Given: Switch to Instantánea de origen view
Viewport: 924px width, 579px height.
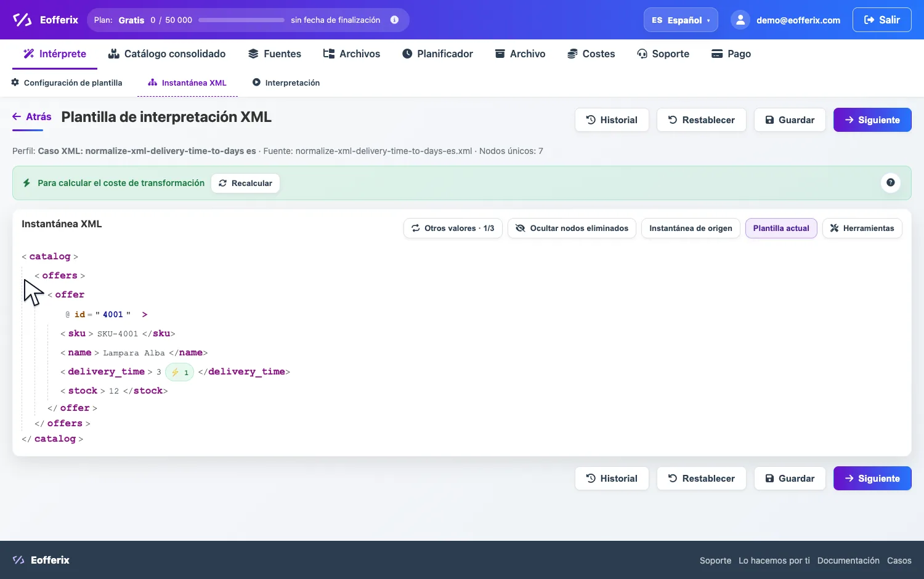Looking at the screenshot, I should [x=691, y=228].
